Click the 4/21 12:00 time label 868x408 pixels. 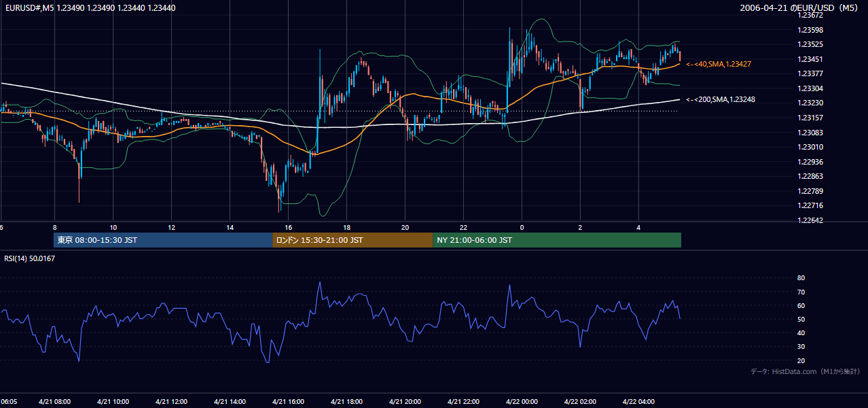(x=171, y=402)
